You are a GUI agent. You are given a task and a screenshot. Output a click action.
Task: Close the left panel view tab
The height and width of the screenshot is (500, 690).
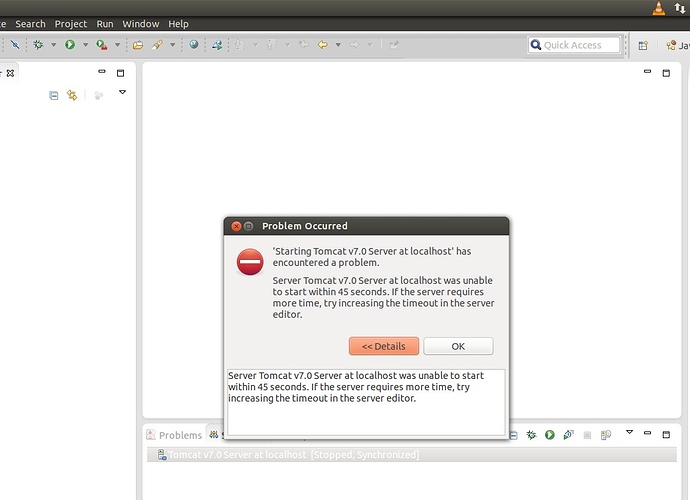click(11, 73)
